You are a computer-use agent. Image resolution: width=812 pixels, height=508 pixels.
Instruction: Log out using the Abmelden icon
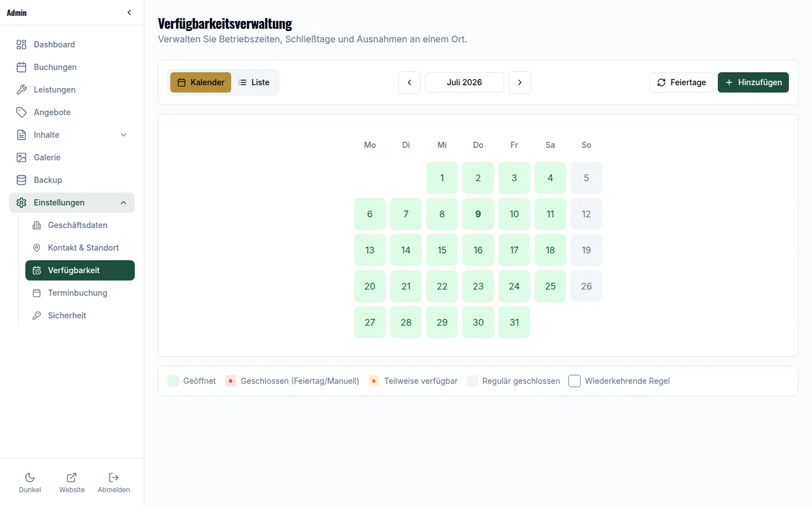[x=114, y=478]
